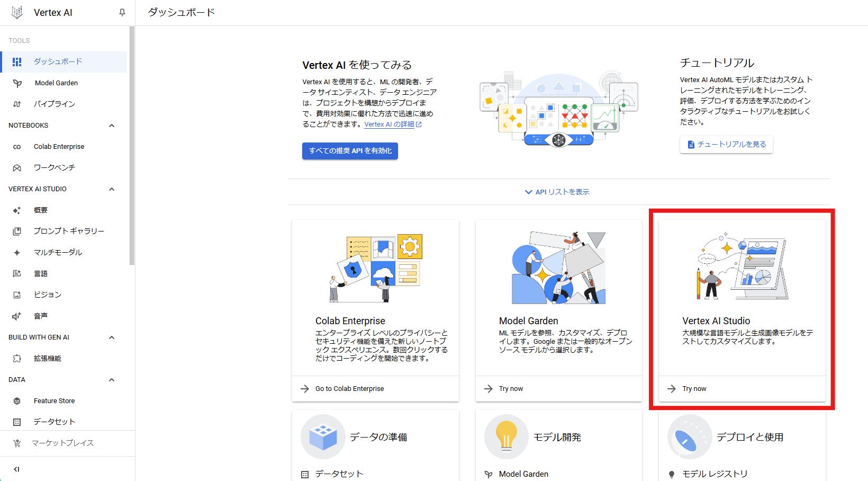Click the 言語 language icon
The height and width of the screenshot is (481, 868).
pos(17,274)
